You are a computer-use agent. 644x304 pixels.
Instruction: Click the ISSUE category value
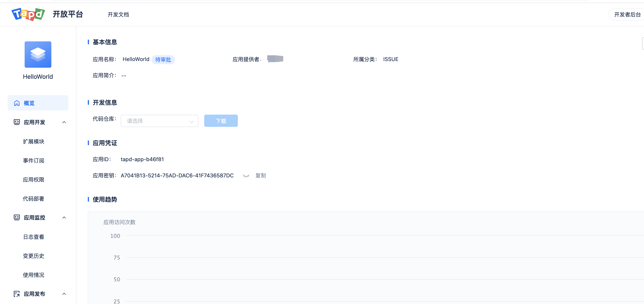click(391, 59)
